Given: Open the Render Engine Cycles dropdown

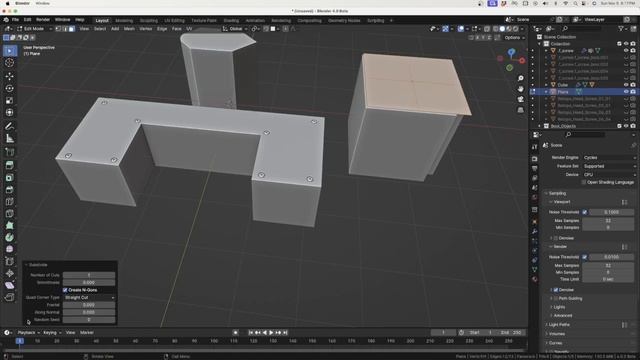Looking at the screenshot, I should pyautogui.click(x=609, y=158).
